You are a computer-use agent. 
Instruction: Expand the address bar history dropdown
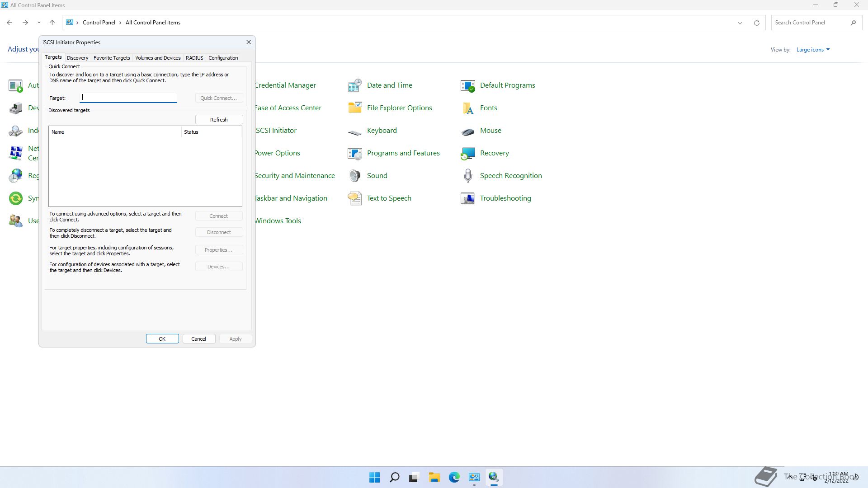tap(740, 23)
